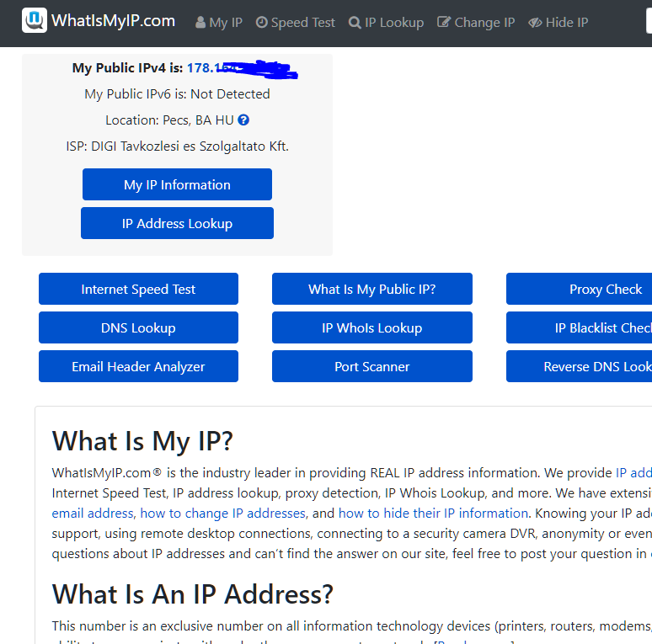The height and width of the screenshot is (644, 652).
Task: Follow 'how to change IP addresses' link
Action: coord(223,514)
